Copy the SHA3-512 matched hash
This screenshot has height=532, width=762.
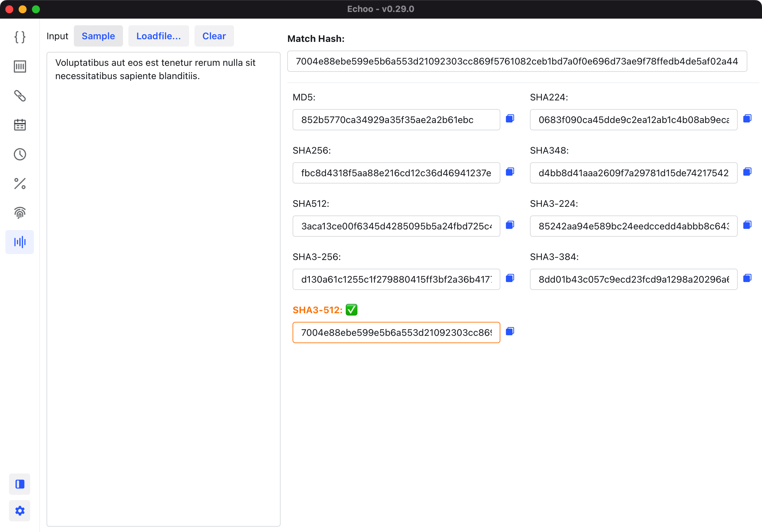pyautogui.click(x=510, y=332)
